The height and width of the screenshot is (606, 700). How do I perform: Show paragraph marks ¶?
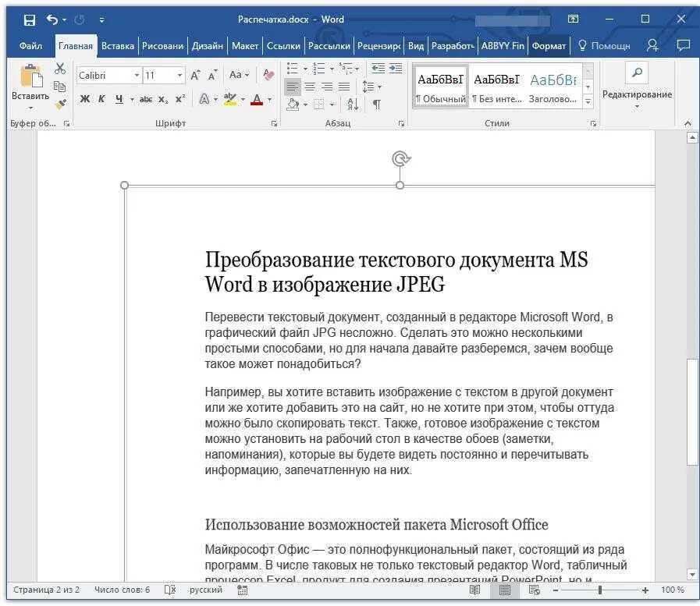coord(377,105)
